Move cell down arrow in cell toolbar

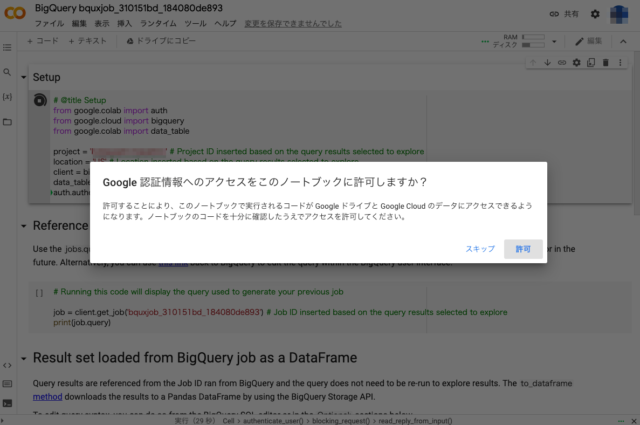pyautogui.click(x=547, y=62)
